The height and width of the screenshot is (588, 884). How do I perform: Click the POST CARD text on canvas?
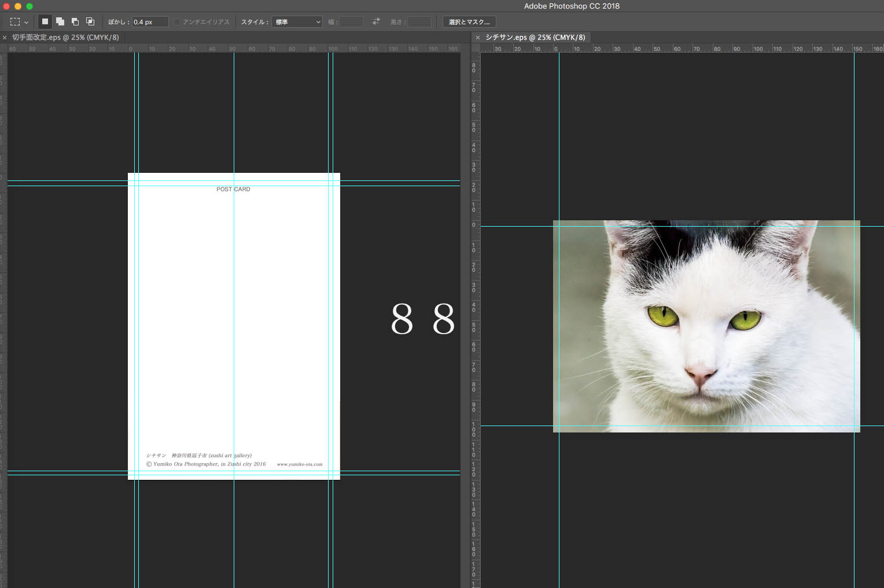233,189
